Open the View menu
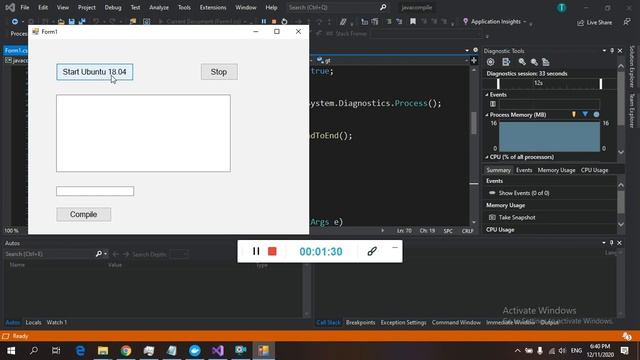This screenshot has width=640, height=360. 62,7
